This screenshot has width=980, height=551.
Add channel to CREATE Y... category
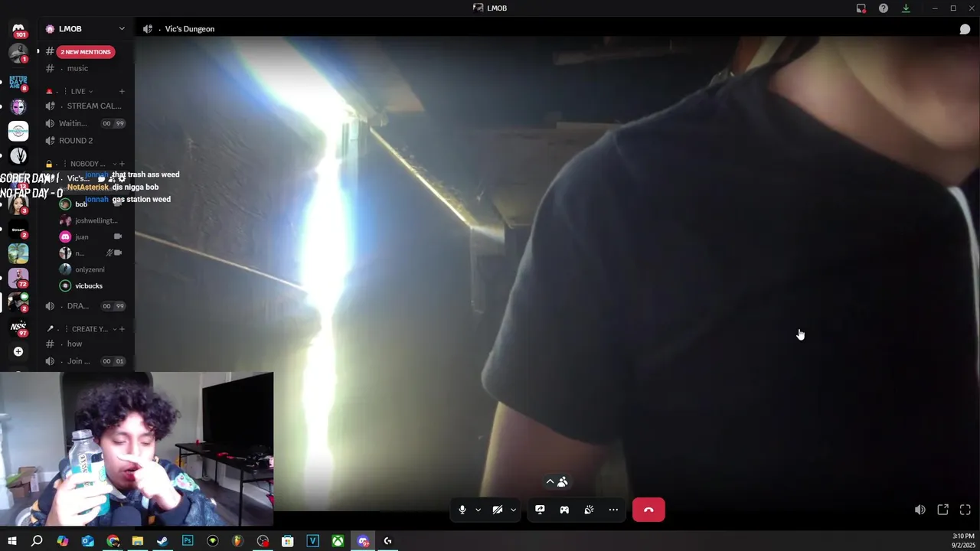pyautogui.click(x=121, y=329)
